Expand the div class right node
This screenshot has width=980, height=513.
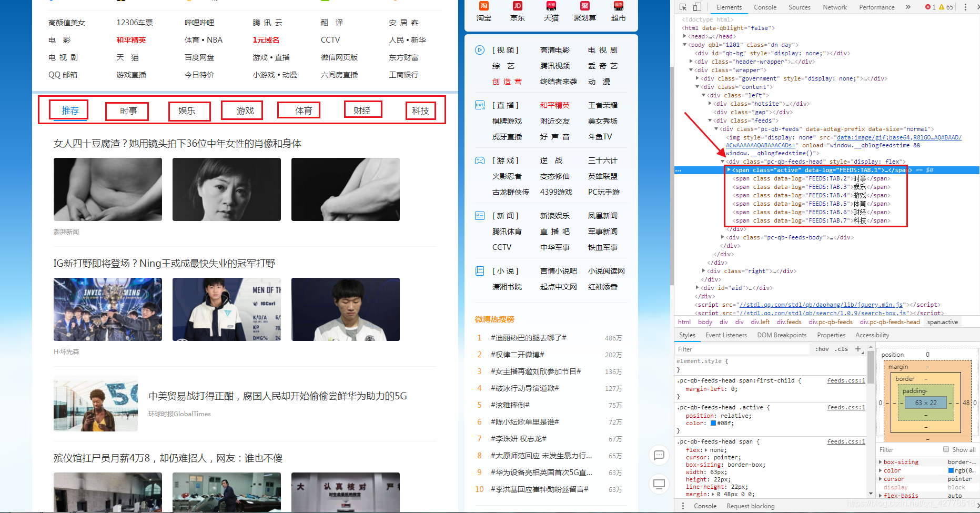click(x=703, y=271)
